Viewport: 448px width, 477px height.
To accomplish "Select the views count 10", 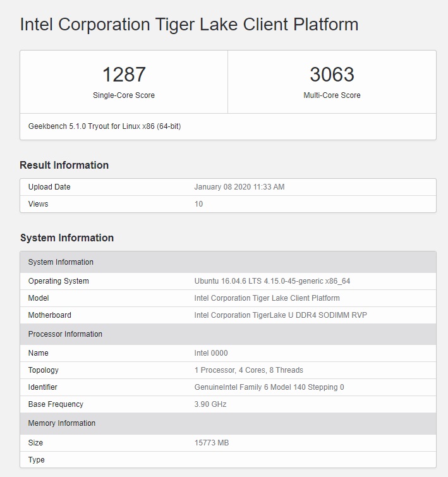I will point(198,204).
